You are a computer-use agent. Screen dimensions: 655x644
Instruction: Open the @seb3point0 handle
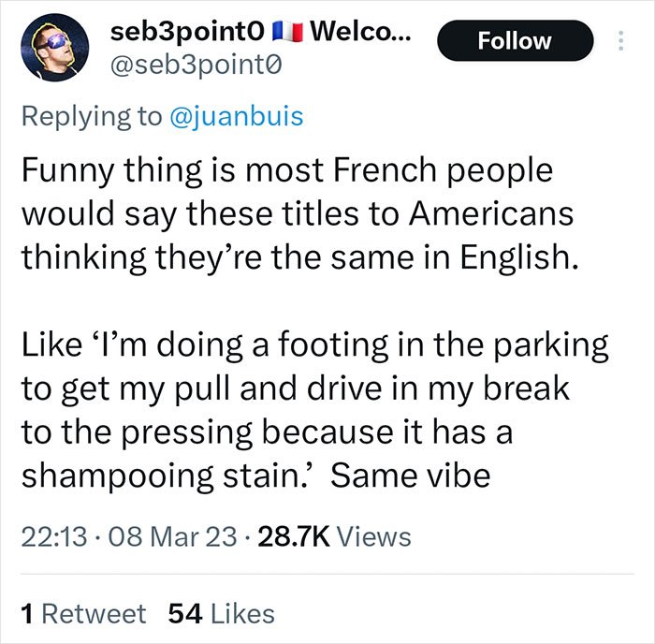point(196,66)
